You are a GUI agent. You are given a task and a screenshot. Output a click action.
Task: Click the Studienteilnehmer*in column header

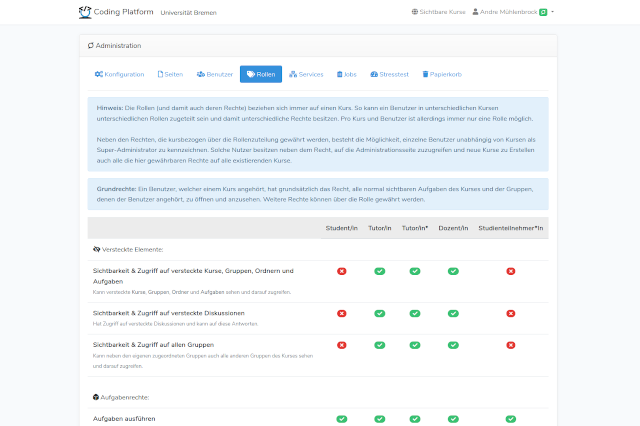pyautogui.click(x=511, y=228)
